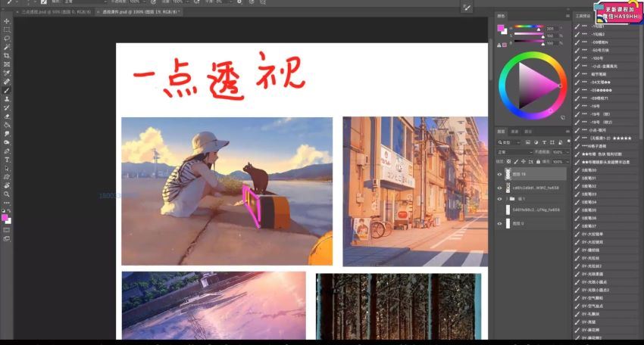Select the Crop tool
The image size is (644, 345).
point(7,55)
